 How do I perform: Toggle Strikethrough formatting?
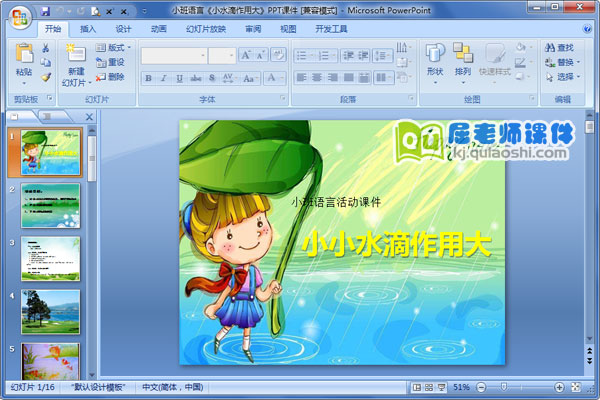[x=196, y=78]
